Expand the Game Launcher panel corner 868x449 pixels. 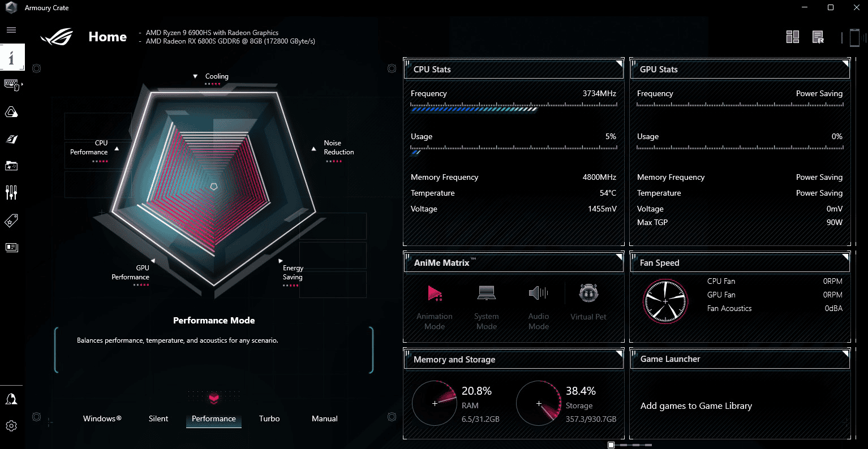[845, 354]
